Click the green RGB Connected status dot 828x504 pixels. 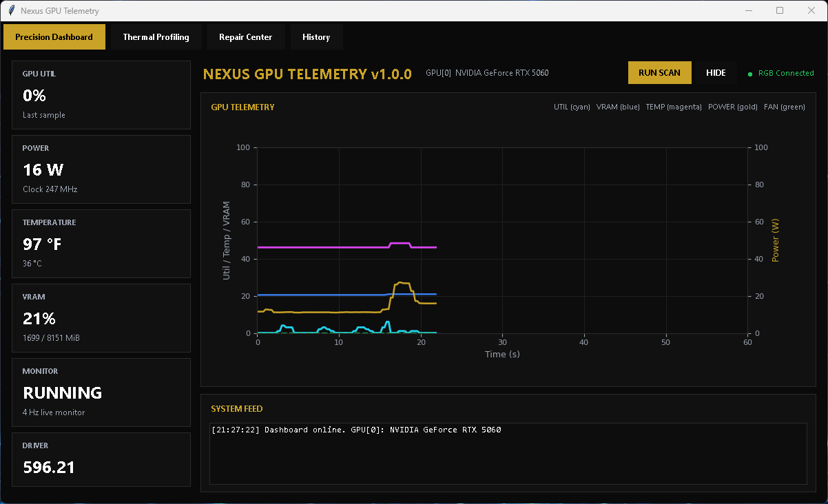click(x=750, y=74)
